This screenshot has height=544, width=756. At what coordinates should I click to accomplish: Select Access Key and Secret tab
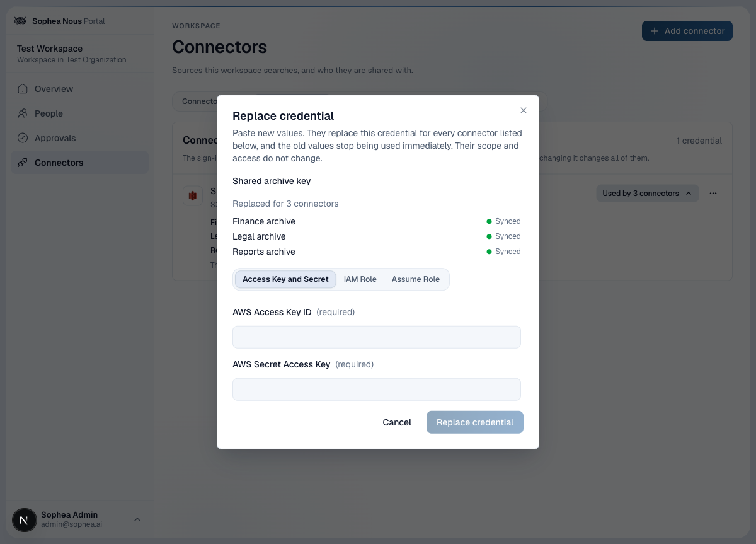click(285, 279)
